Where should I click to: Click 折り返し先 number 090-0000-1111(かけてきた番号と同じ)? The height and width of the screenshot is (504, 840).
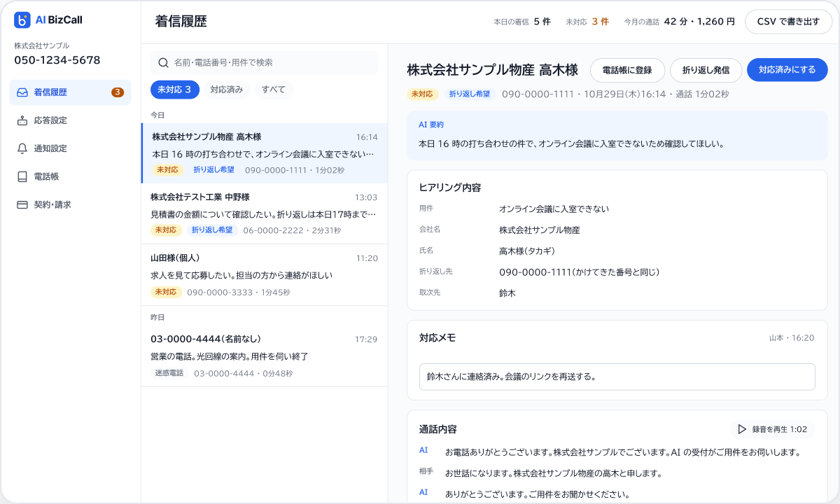point(580,272)
